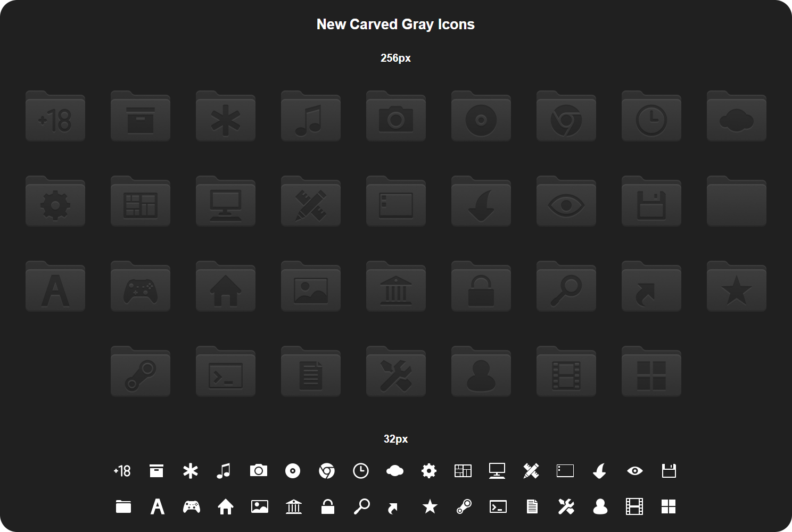The height and width of the screenshot is (532, 792).
Task: Click the large +18 folder icon
Action: pyautogui.click(x=55, y=115)
